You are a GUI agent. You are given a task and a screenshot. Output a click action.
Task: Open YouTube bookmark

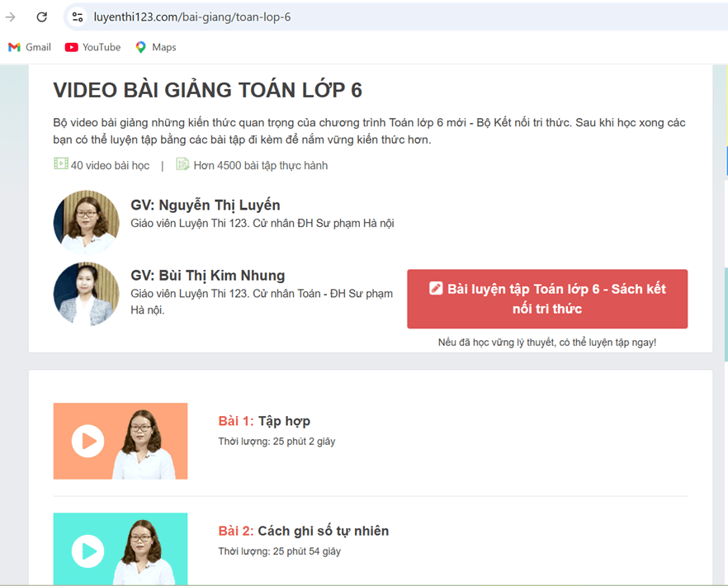[x=92, y=47]
